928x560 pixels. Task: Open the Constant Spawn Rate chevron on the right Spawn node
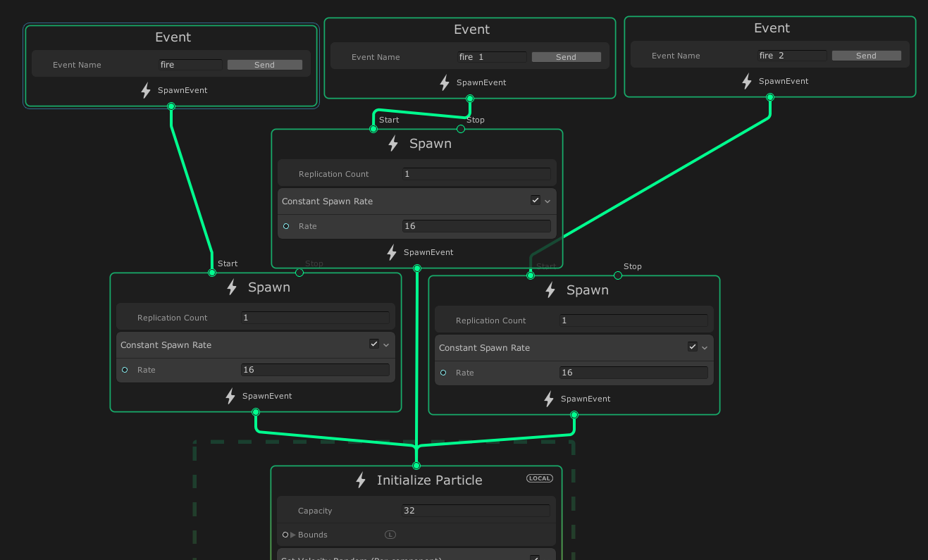(703, 347)
